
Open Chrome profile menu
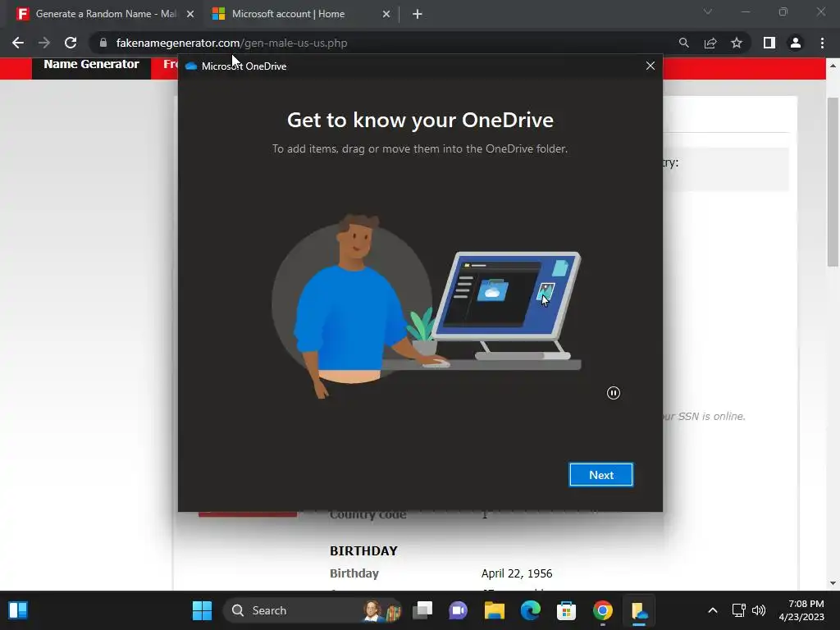(x=796, y=43)
